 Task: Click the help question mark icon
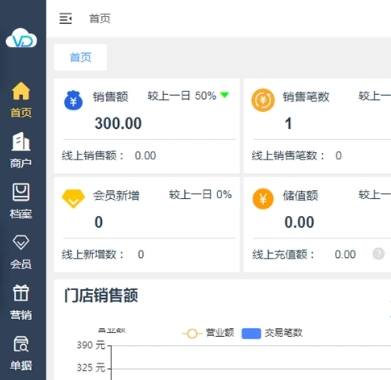(x=378, y=254)
